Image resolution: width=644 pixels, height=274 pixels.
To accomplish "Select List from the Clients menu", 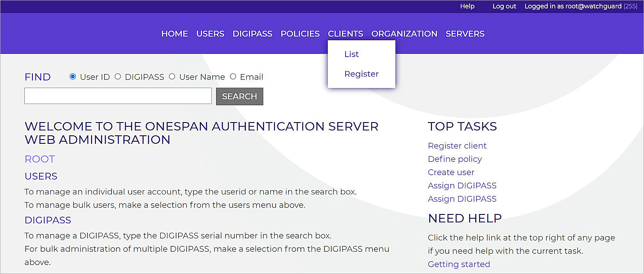I will (x=351, y=54).
